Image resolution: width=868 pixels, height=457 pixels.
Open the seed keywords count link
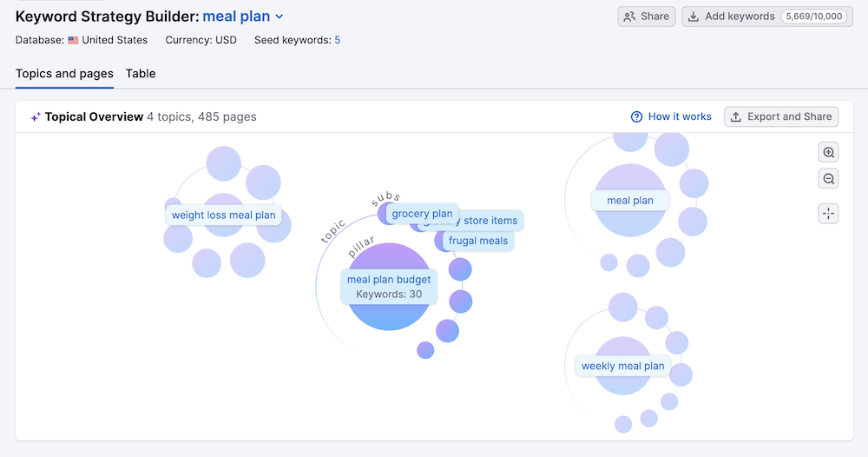coord(337,40)
